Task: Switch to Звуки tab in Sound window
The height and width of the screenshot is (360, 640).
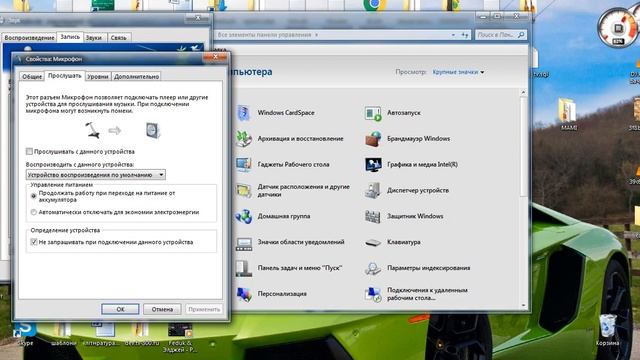Action: (x=94, y=38)
